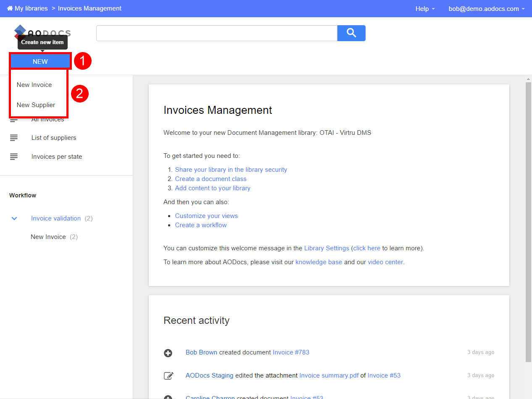Click the plus icon beside Invoice #783 activity
The image size is (532, 399).
click(x=168, y=353)
